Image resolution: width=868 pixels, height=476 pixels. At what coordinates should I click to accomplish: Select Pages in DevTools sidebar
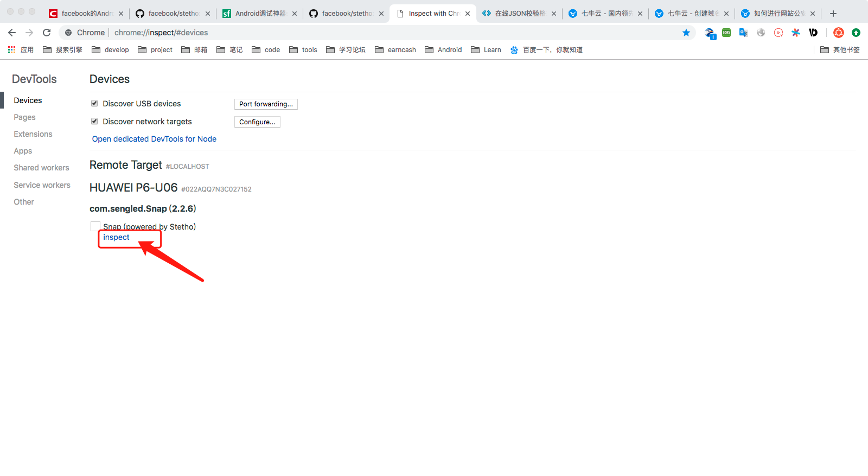[24, 117]
